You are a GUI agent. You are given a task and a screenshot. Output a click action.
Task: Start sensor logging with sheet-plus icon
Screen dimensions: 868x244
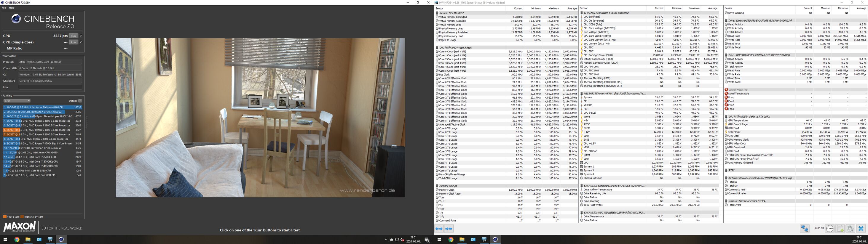(840, 229)
